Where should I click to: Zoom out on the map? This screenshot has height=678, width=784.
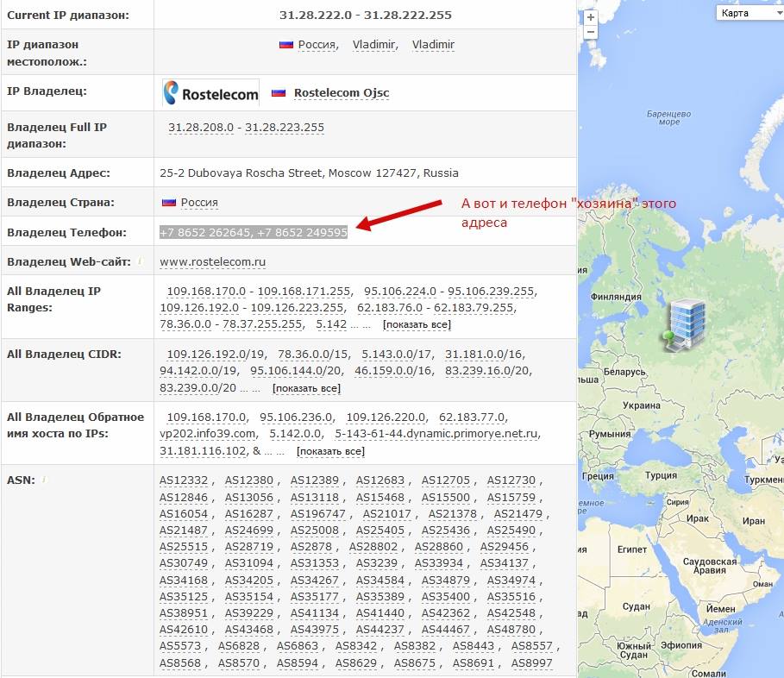click(x=590, y=32)
